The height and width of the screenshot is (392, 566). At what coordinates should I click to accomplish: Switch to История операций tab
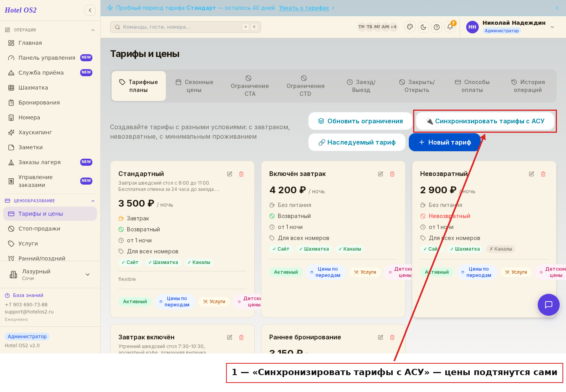[528, 86]
